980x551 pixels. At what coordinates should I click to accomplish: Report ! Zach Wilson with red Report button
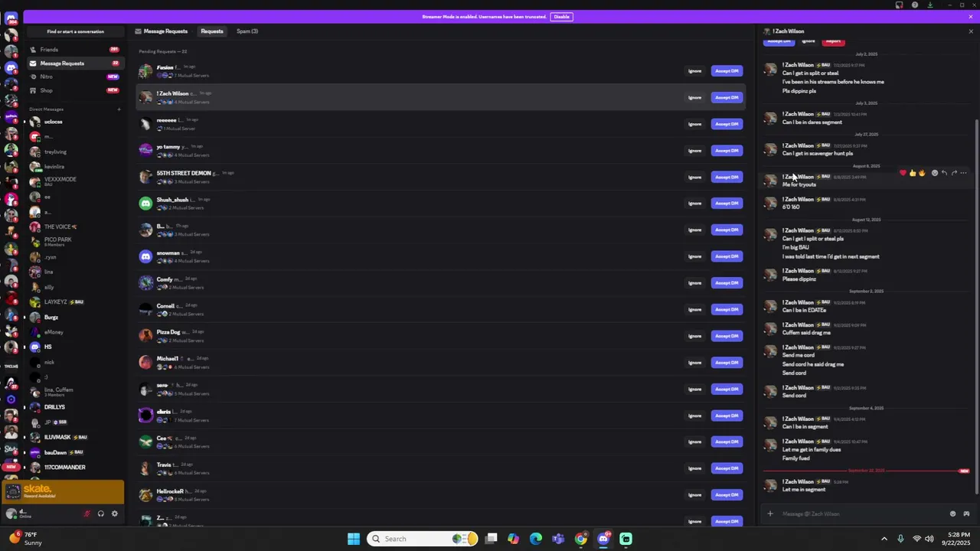point(833,41)
